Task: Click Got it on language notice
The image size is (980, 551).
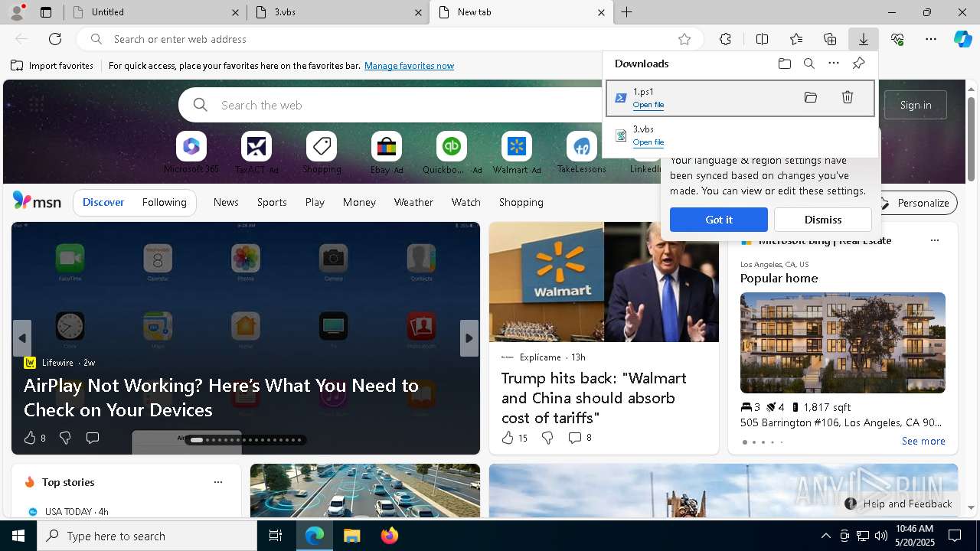Action: (719, 220)
